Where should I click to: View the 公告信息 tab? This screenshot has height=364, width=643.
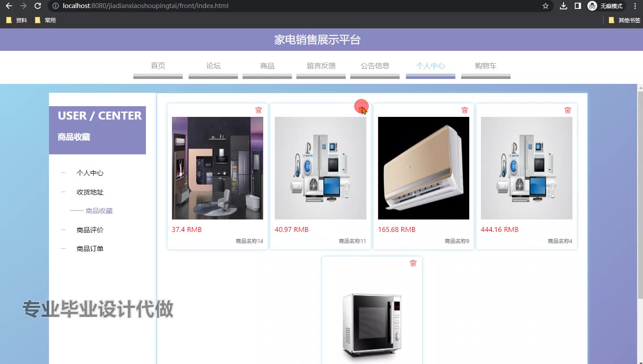click(375, 66)
